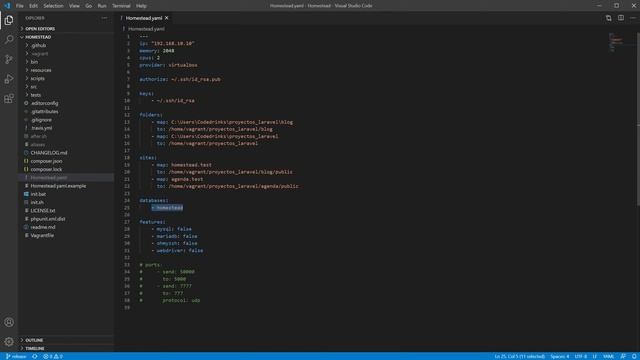
Task: Expand the .vagrant folder
Action: tap(40, 53)
